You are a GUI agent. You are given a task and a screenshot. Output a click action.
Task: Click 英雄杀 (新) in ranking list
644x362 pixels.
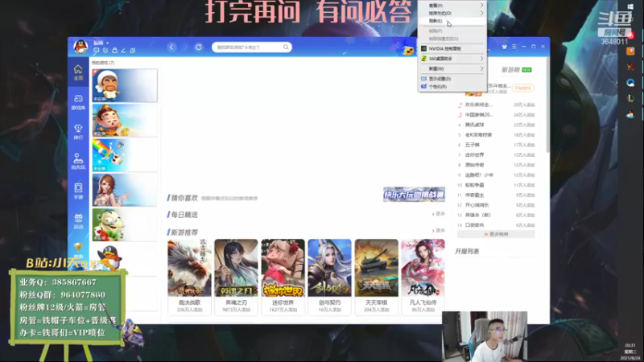pyautogui.click(x=478, y=215)
